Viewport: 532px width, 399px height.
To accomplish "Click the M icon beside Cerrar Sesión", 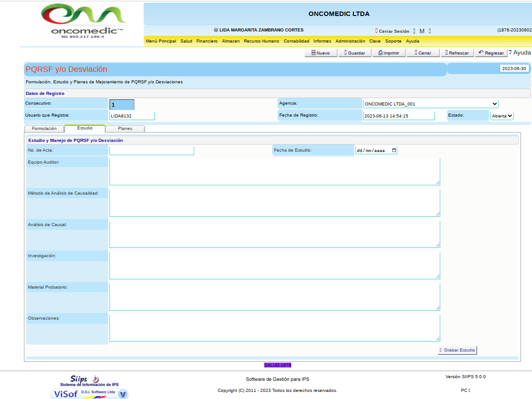I will point(422,31).
